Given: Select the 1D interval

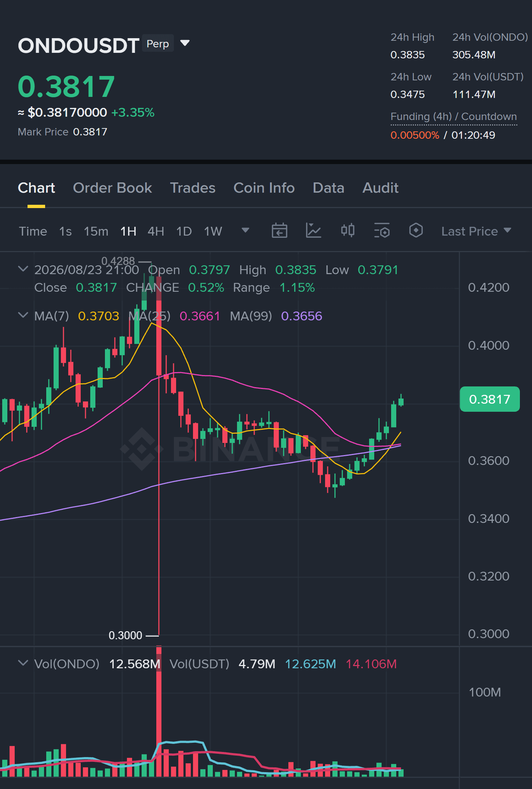Looking at the screenshot, I should click(x=184, y=231).
